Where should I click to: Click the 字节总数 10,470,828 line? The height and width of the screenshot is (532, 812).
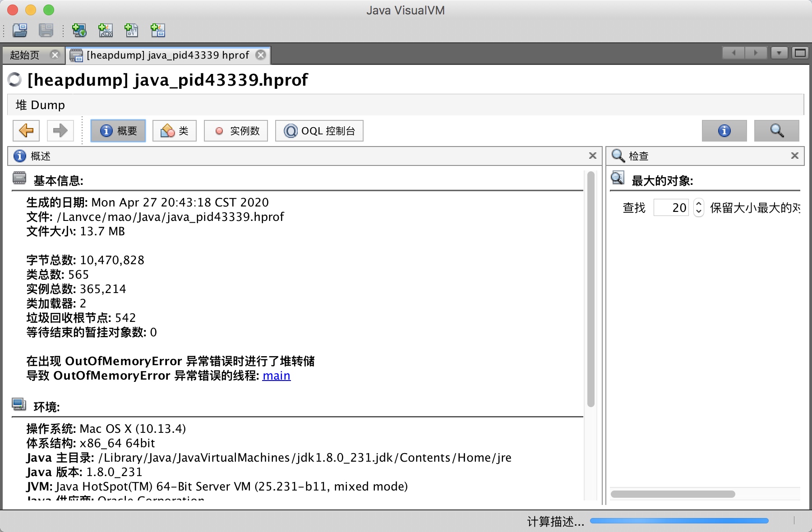85,260
